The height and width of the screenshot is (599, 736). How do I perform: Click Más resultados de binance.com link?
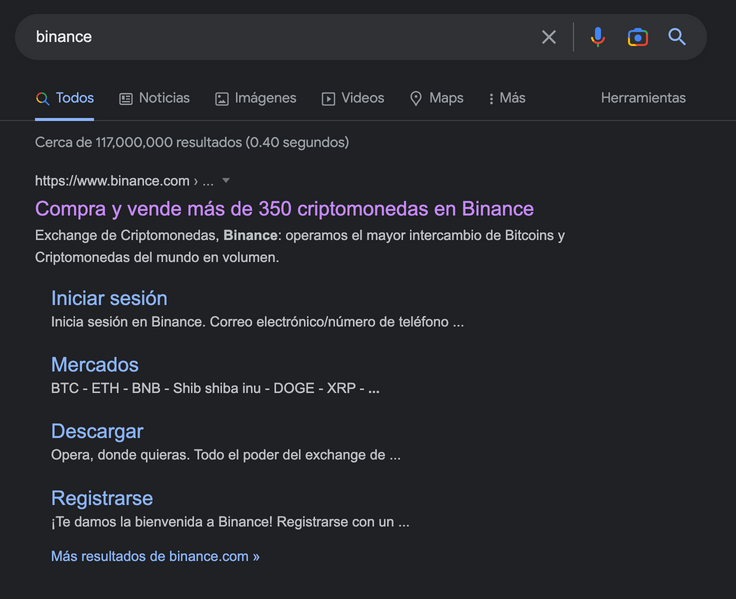pos(155,556)
